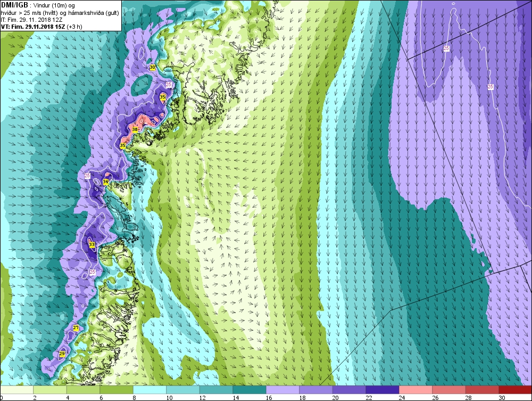This screenshot has height=401, width=532.
Task: Pick the 10–12 m/s light teal legend swatch
Action: point(183,389)
